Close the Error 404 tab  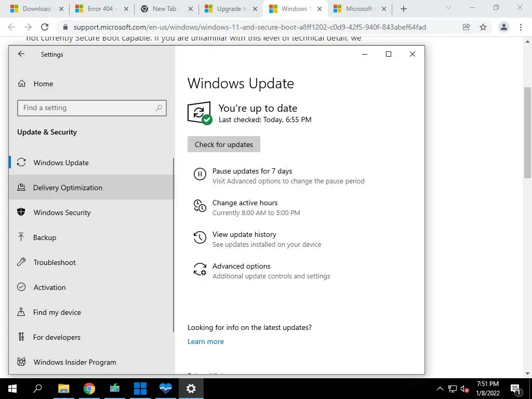click(126, 9)
